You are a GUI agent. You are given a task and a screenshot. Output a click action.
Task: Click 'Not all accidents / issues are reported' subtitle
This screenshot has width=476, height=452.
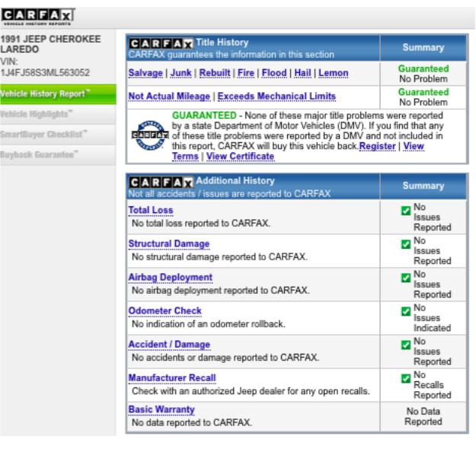229,194
